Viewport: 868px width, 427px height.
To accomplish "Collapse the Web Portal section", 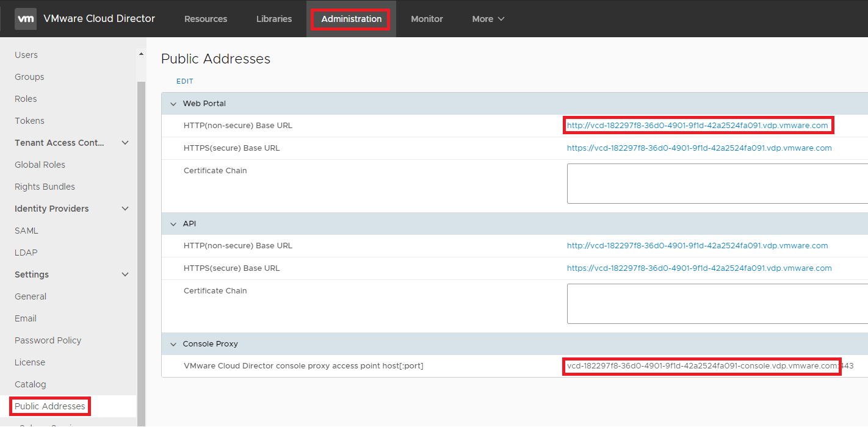I will click(173, 103).
